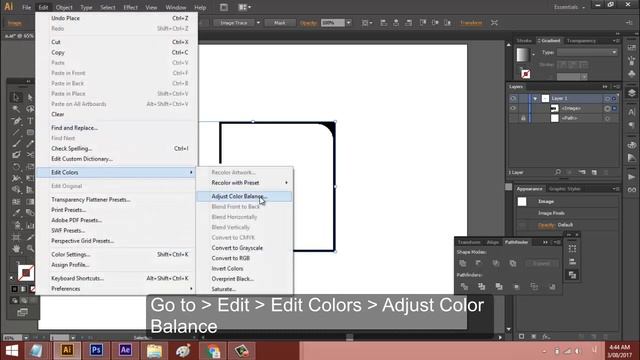Open zoom level dropdown in status bar

pos(26,338)
